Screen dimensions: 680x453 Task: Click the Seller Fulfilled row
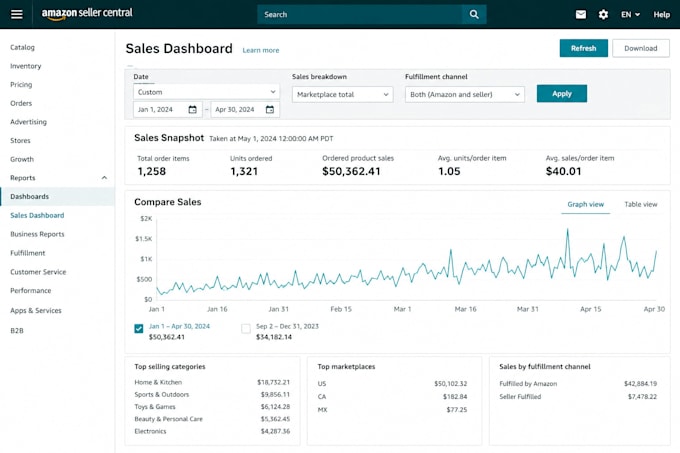click(578, 397)
